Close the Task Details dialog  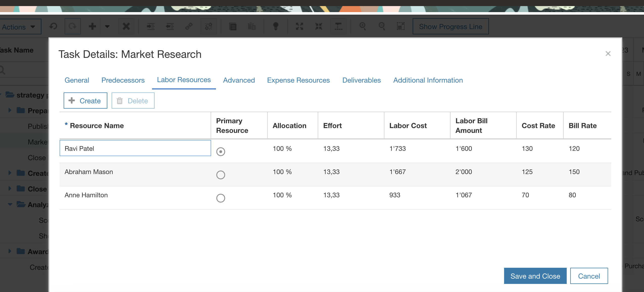[608, 54]
